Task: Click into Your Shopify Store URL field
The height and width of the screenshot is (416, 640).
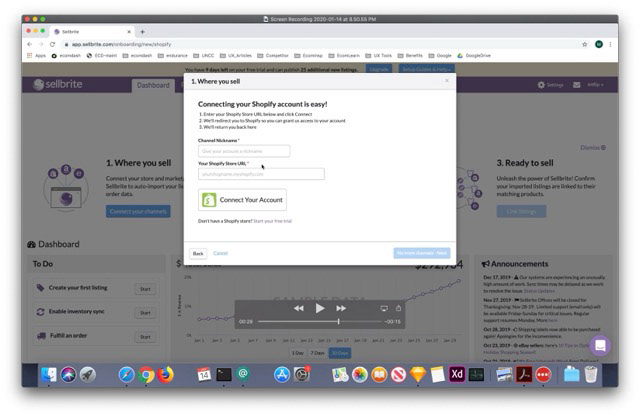Action: pos(261,174)
